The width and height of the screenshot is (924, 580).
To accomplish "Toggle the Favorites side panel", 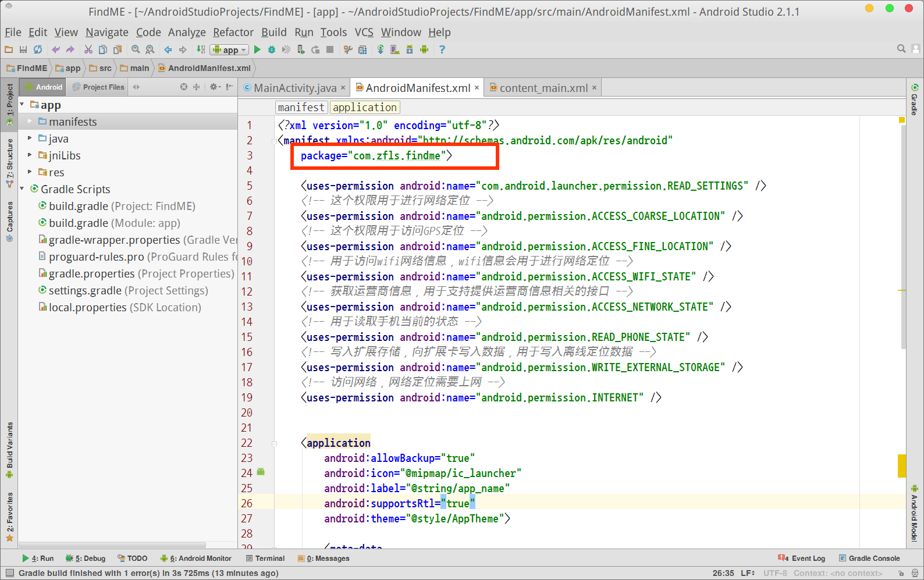I will (9, 517).
